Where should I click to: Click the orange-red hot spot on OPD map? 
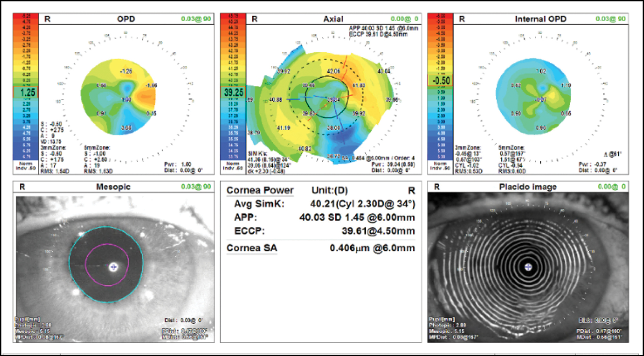coord(146,96)
